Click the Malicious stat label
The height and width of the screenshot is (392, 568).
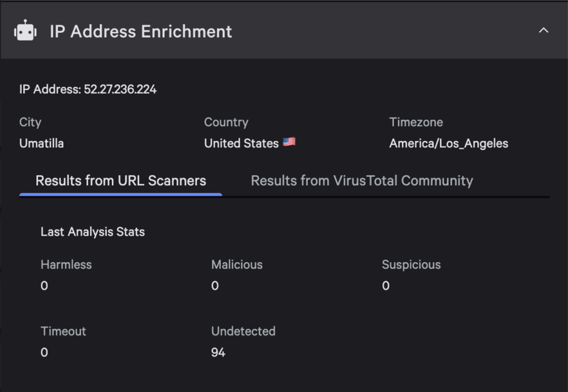pyautogui.click(x=237, y=265)
